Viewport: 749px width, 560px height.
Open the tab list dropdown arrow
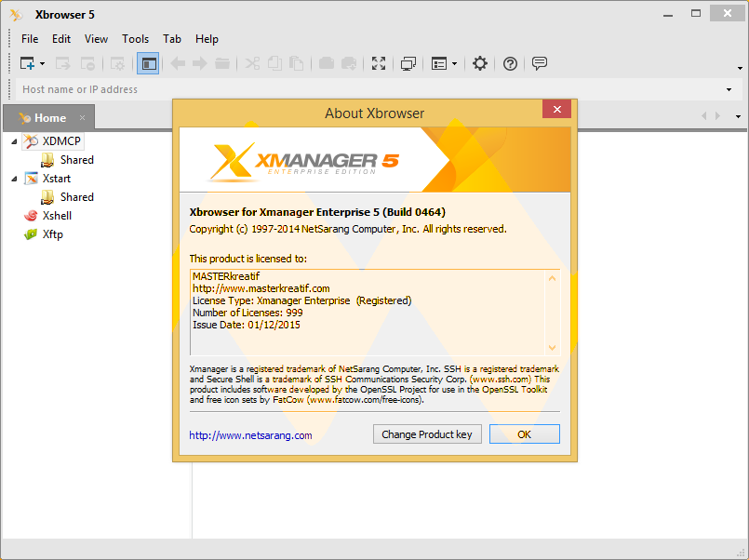point(738,116)
